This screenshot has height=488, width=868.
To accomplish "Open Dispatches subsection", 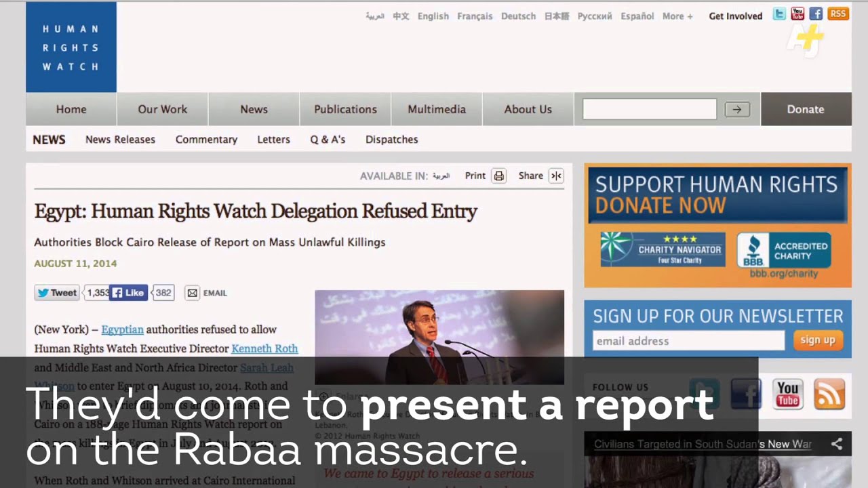I will (391, 140).
